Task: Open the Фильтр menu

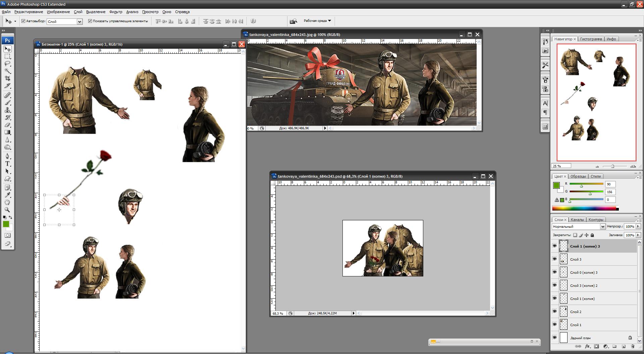Action: pyautogui.click(x=116, y=12)
